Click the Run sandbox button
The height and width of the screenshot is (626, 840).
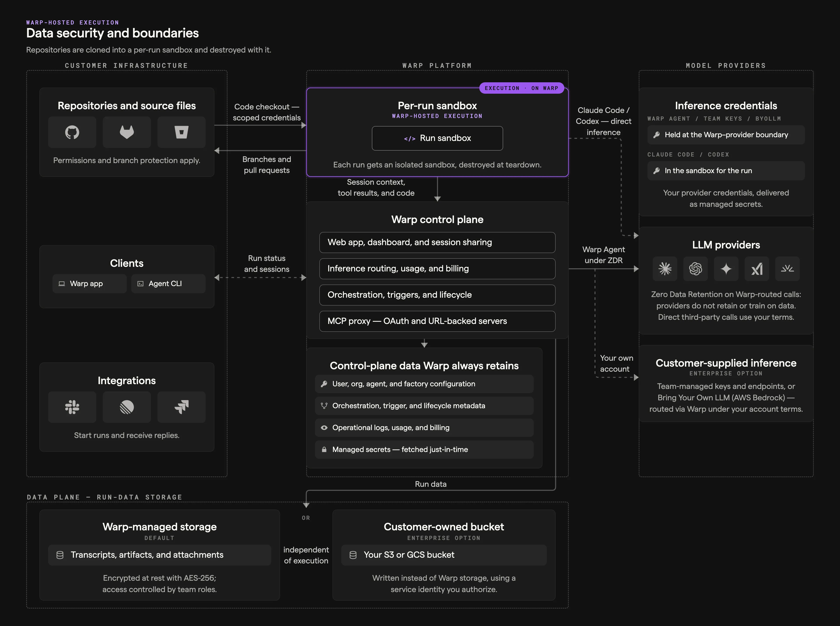coord(437,138)
